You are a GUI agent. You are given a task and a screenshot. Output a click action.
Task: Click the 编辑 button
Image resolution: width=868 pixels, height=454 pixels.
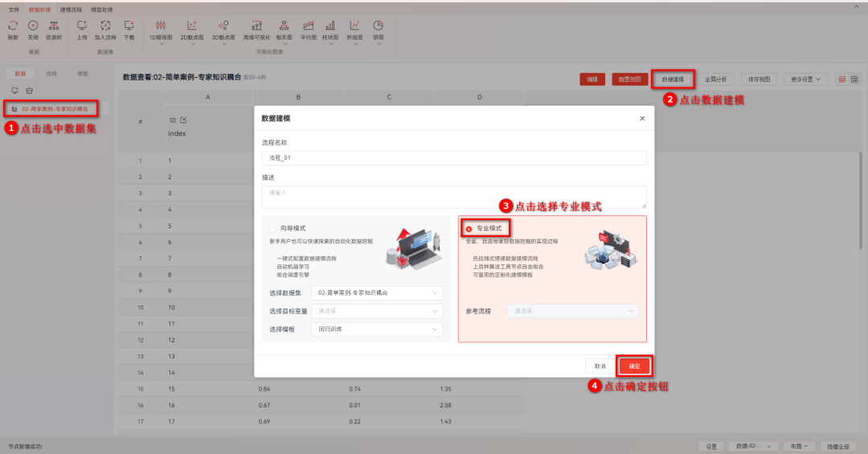click(x=592, y=80)
